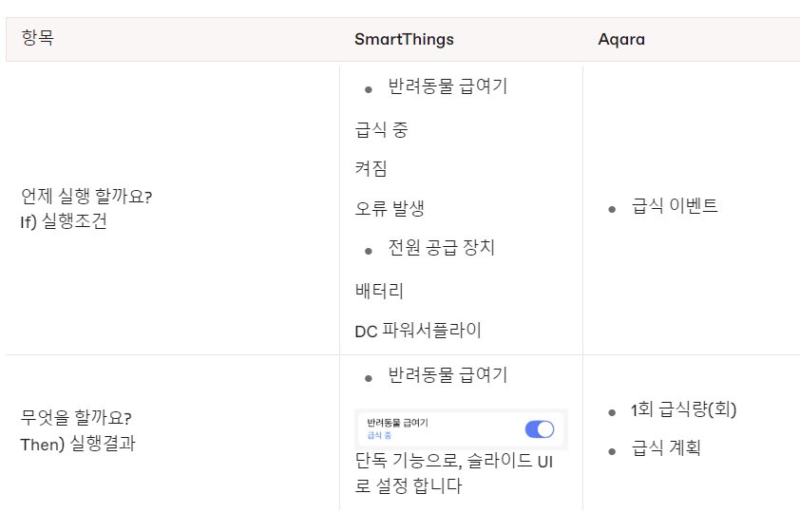Select 반려동물 급여기 bullet in 실행조건 row
The height and width of the screenshot is (532, 800).
click(x=448, y=86)
